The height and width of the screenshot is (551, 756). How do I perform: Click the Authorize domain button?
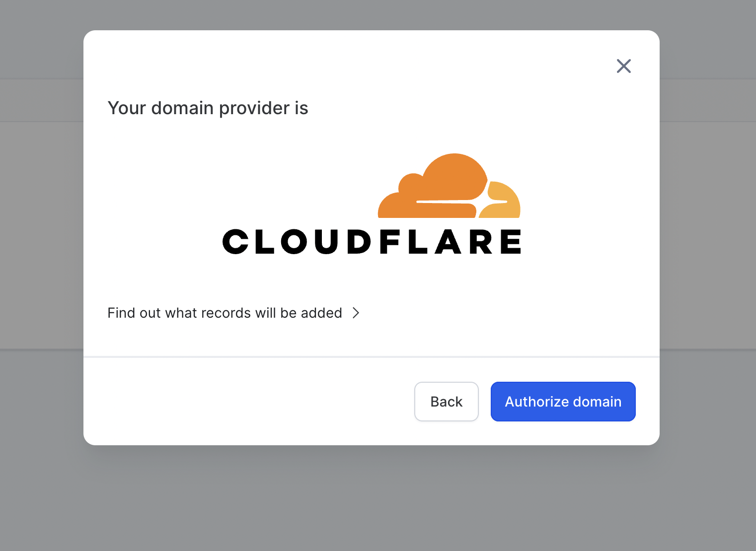tap(563, 402)
